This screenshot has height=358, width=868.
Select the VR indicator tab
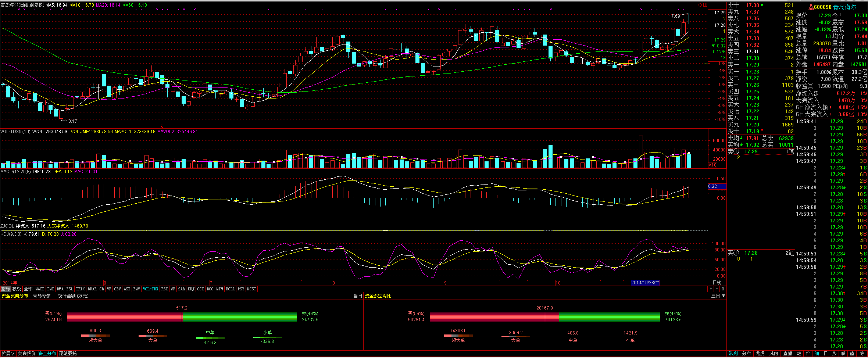coord(109,289)
